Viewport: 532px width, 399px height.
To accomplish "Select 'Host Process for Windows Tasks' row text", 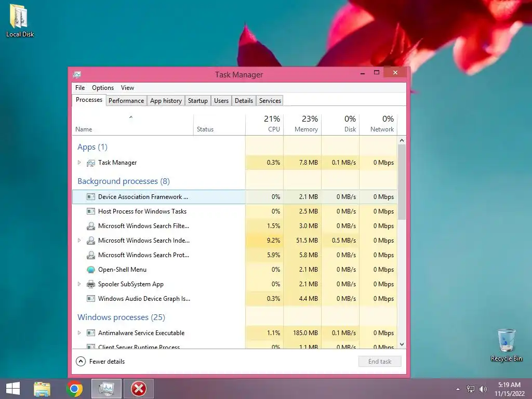I will tap(142, 211).
